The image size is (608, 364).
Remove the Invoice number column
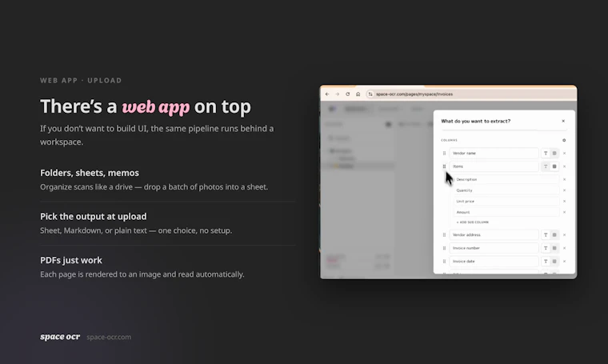click(x=565, y=248)
